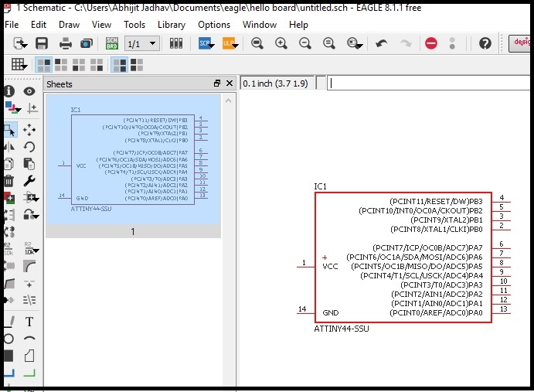Open the Draw menu
534x392 pixels.
pos(69,25)
